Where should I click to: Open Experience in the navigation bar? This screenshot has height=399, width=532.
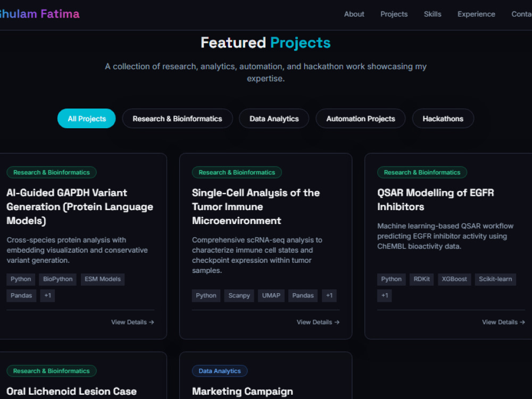point(476,14)
